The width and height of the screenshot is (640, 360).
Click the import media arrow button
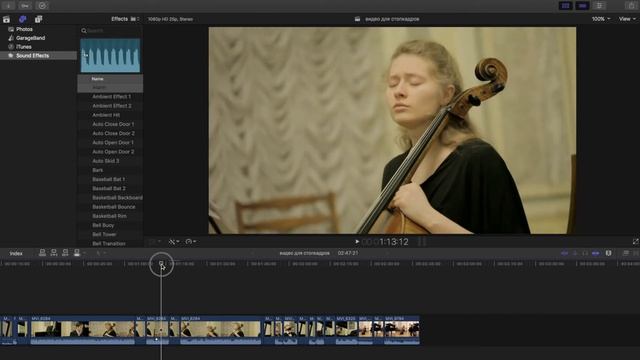pos(8,6)
